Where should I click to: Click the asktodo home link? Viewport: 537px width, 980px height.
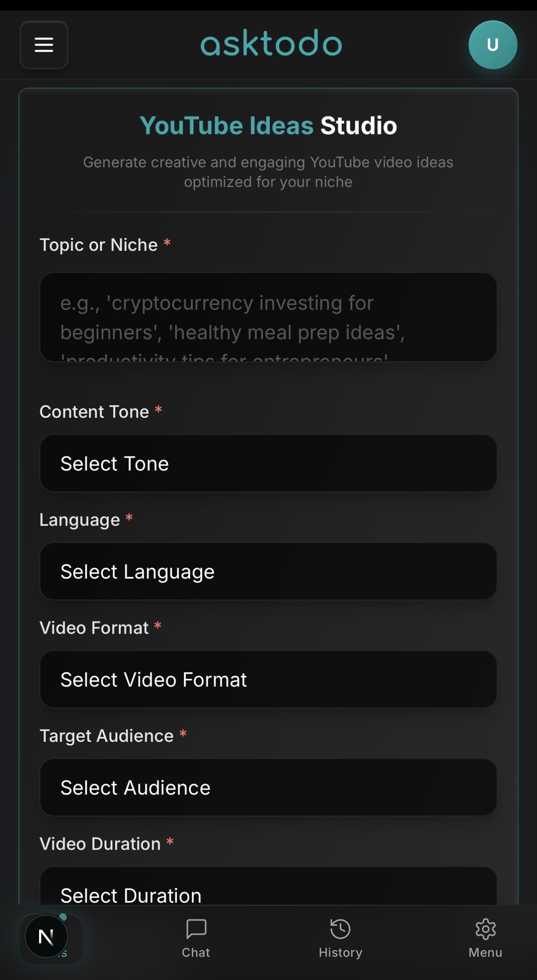click(270, 43)
